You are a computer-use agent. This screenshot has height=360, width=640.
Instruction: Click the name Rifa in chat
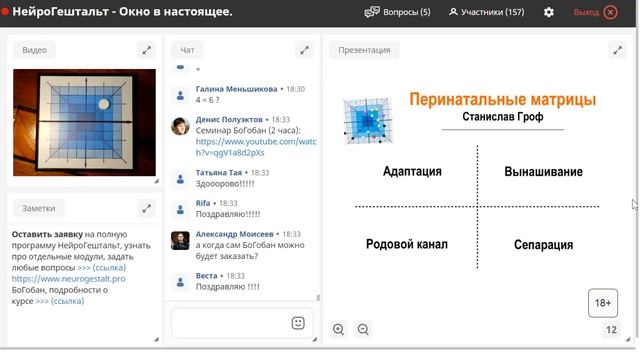point(203,203)
